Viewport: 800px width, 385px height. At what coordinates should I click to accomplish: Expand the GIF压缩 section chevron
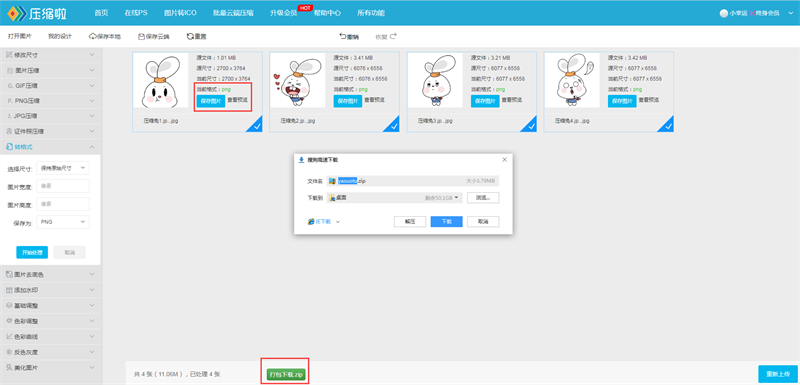pos(92,86)
